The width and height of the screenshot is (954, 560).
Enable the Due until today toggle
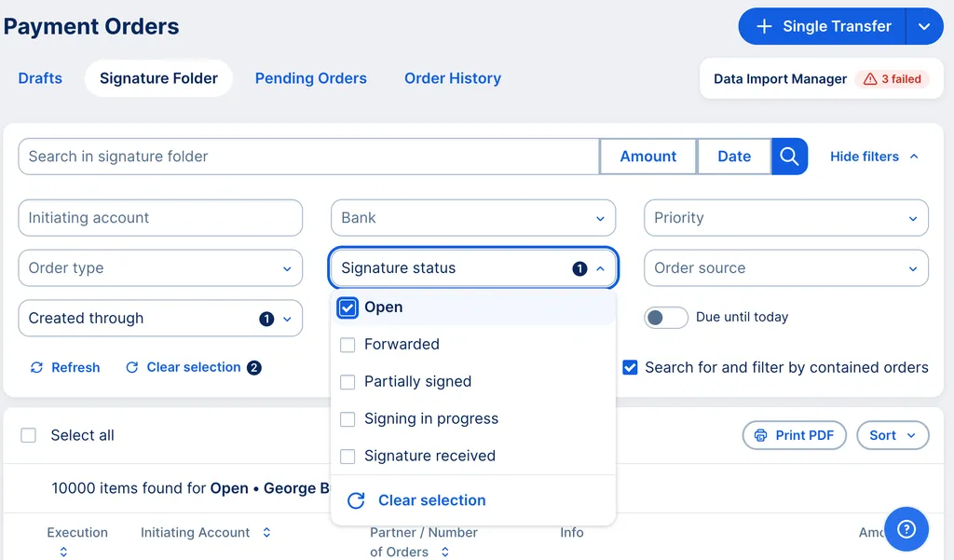click(666, 317)
